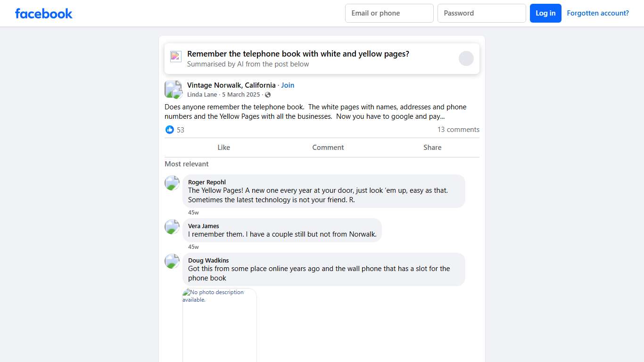Image resolution: width=644 pixels, height=362 pixels.
Task: Click the Vintage Norwalk group avatar
Action: pos(173,89)
